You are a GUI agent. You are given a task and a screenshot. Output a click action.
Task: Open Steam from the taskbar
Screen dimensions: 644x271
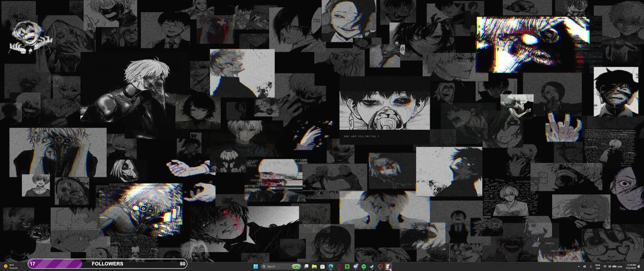point(372,266)
